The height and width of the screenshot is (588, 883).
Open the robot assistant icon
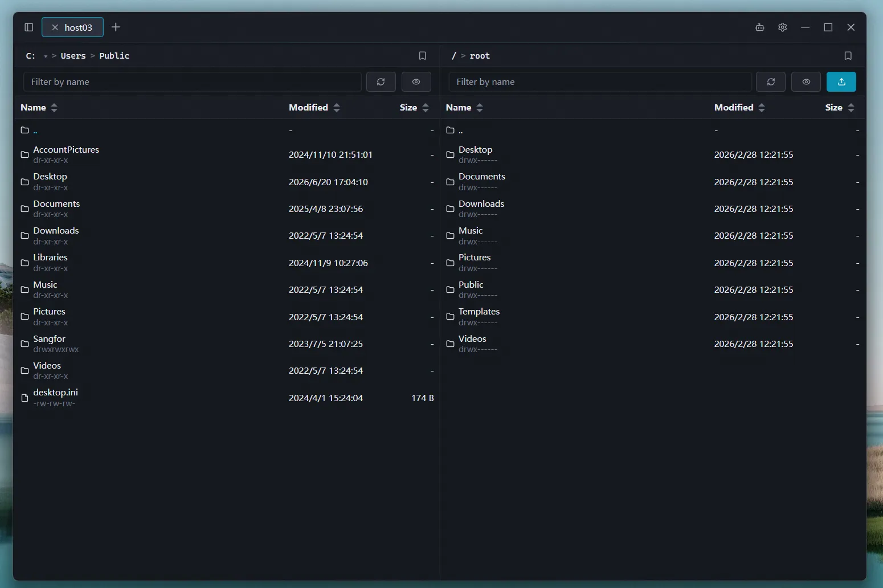tap(759, 27)
